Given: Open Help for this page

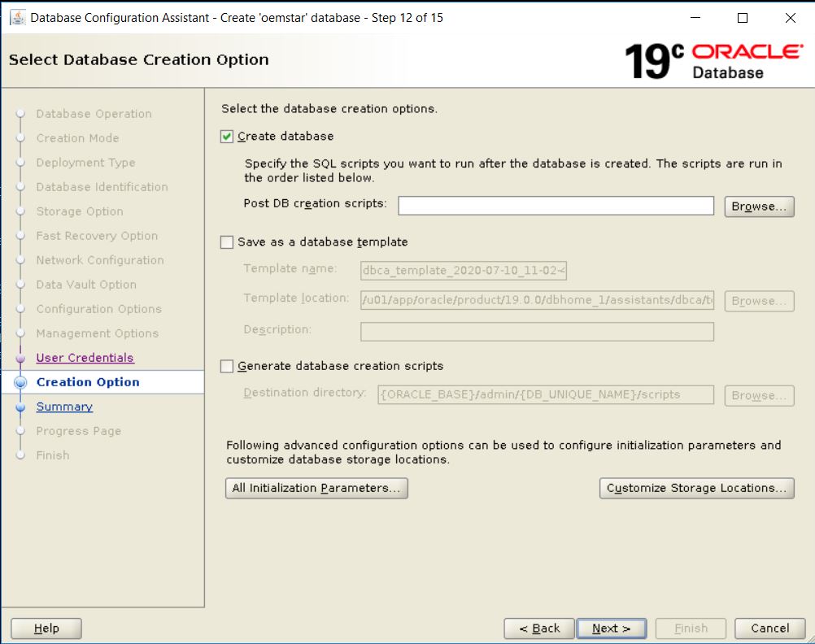Looking at the screenshot, I should pos(46,628).
